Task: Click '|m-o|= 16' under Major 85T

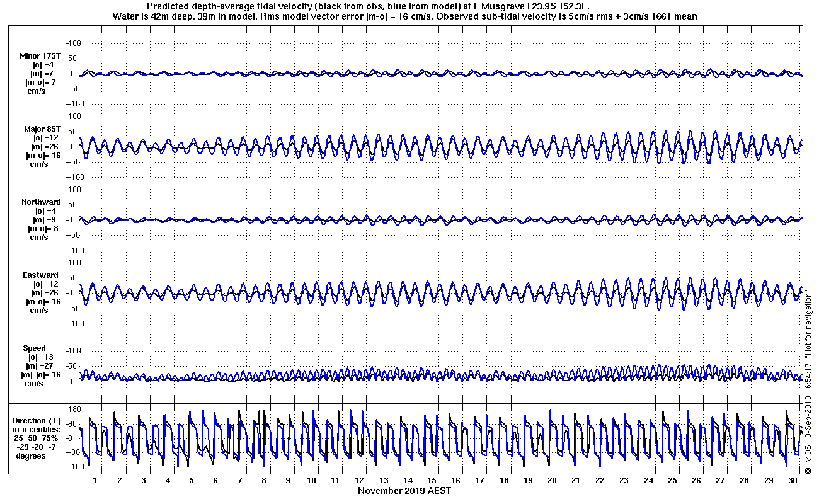Action: point(43,156)
